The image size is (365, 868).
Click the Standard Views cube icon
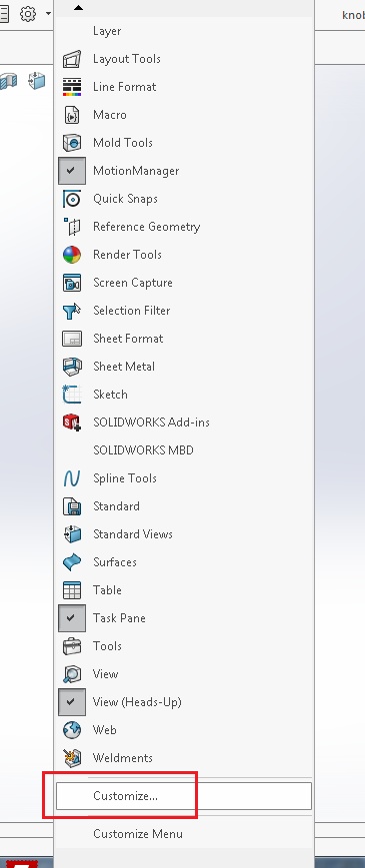coord(72,534)
